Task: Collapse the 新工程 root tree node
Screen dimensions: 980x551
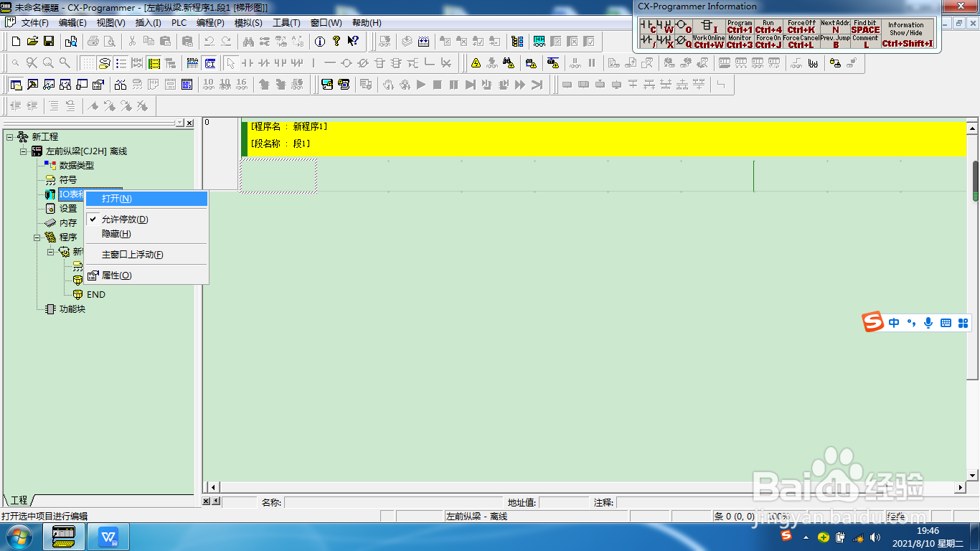Action: [x=9, y=137]
